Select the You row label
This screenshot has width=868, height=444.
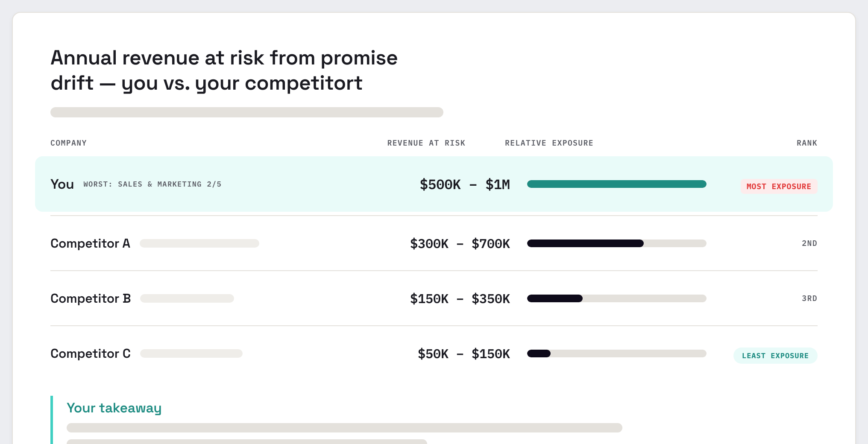coord(62,184)
